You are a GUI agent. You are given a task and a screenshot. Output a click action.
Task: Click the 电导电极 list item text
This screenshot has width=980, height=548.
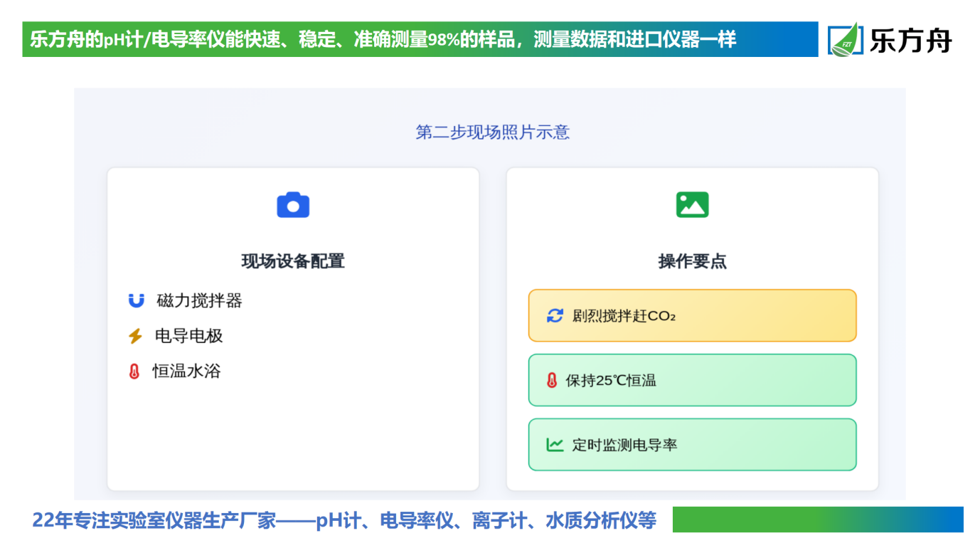pos(189,336)
